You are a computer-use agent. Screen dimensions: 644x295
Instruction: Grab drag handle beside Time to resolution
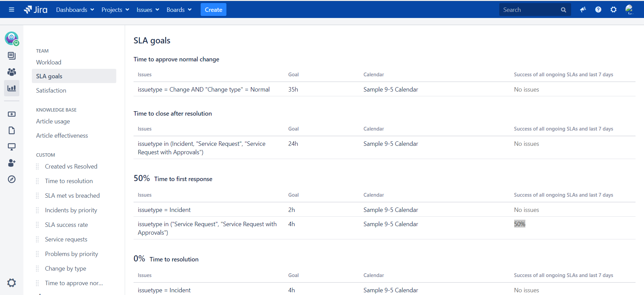click(37, 181)
